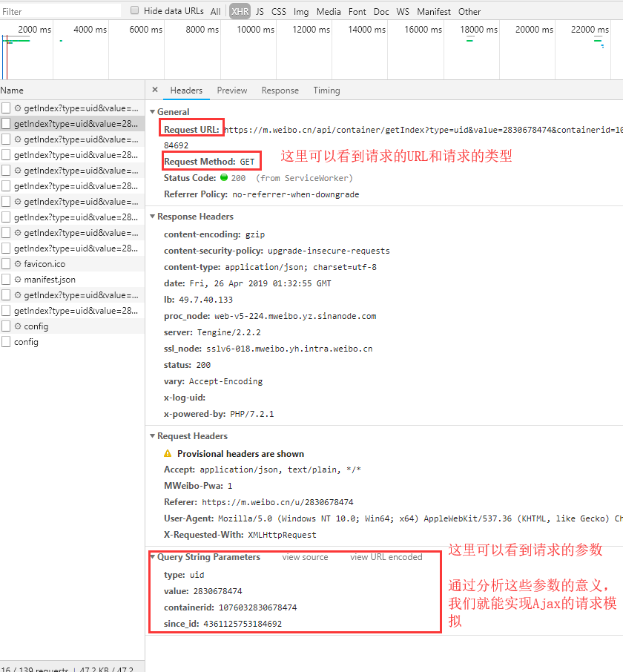Click the ssl_node header line
The height and width of the screenshot is (672, 623).
point(268,349)
